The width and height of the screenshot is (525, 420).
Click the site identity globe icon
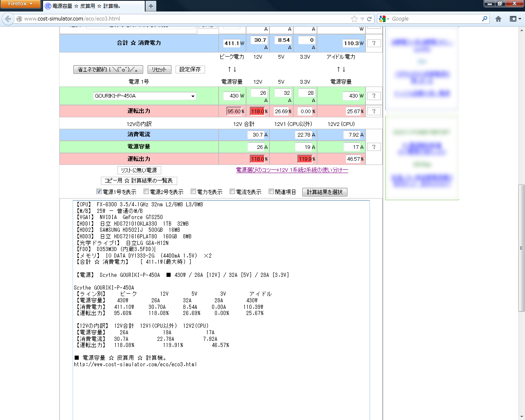pyautogui.click(x=19, y=19)
